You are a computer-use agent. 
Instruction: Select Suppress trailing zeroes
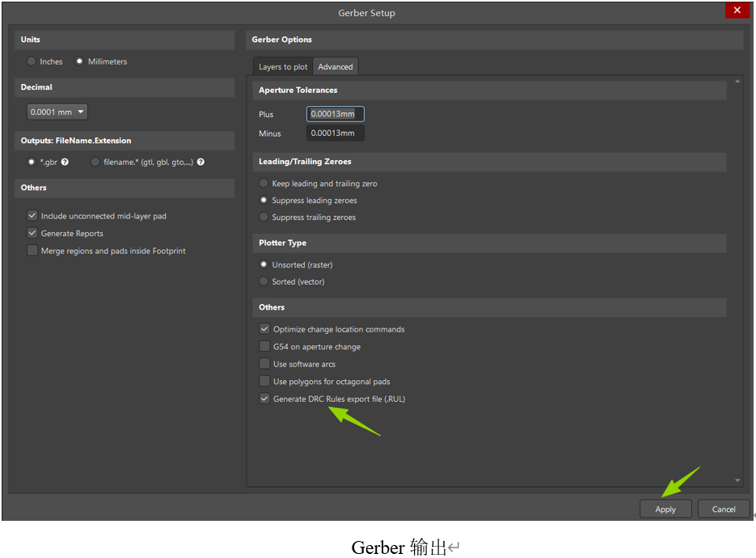tap(264, 217)
